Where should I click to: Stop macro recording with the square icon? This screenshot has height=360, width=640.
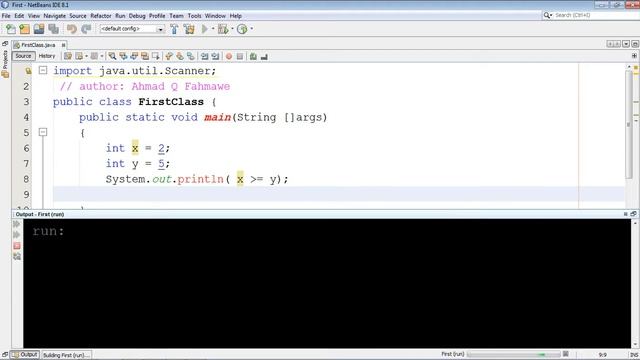pos(240,56)
